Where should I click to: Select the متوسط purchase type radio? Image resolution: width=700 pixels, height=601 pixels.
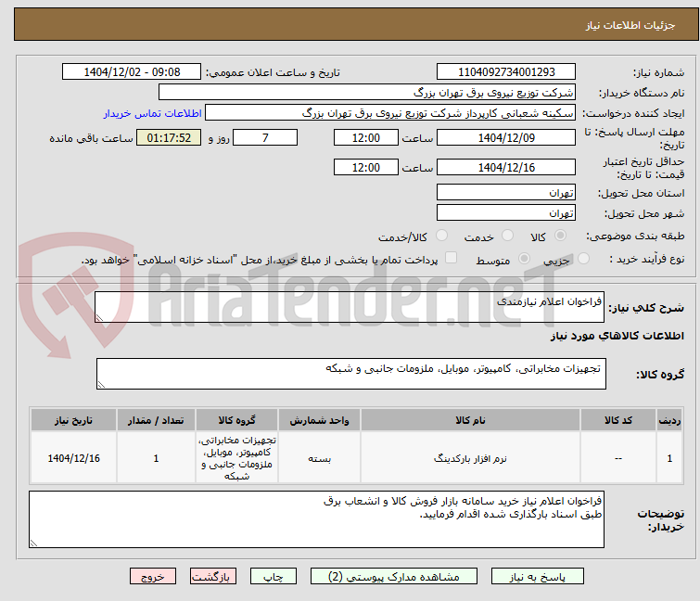[524, 258]
